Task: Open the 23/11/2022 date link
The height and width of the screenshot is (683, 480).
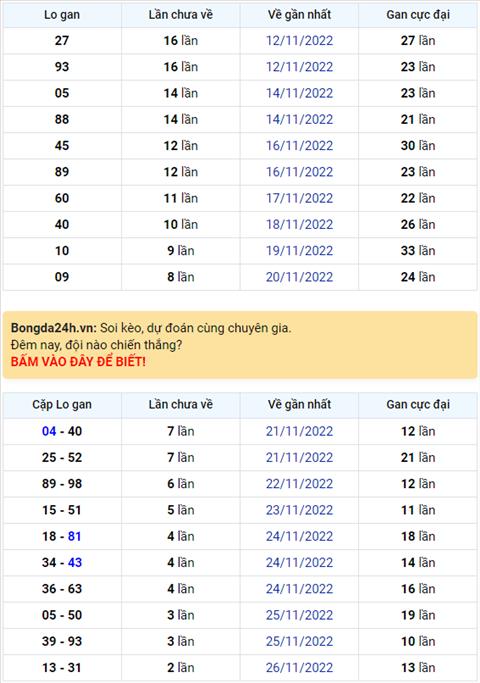Action: pos(299,510)
